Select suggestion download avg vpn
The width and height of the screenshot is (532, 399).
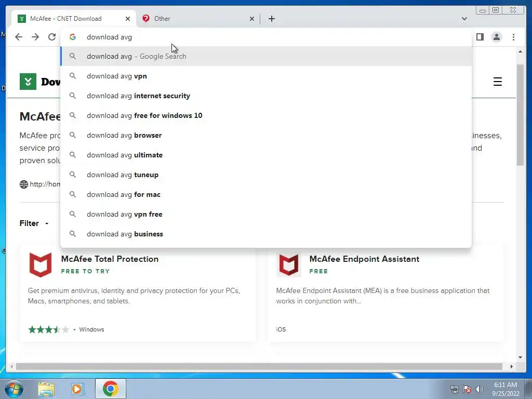point(266,76)
